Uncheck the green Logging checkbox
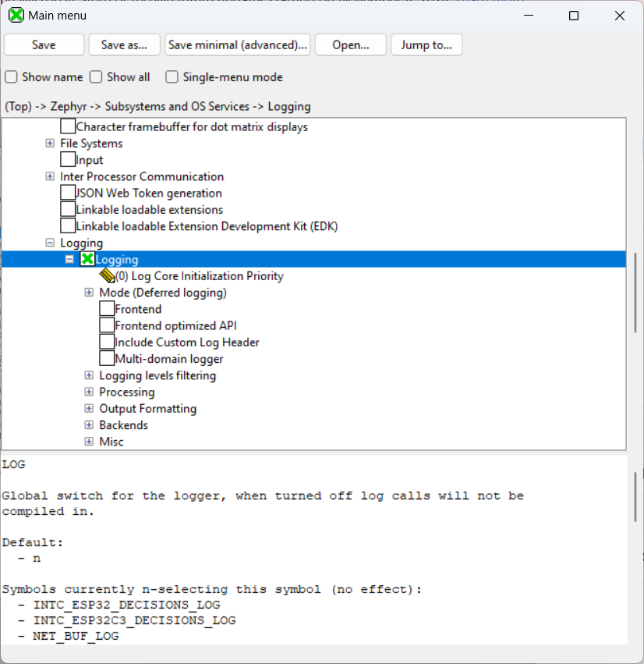The image size is (644, 664). (x=87, y=259)
